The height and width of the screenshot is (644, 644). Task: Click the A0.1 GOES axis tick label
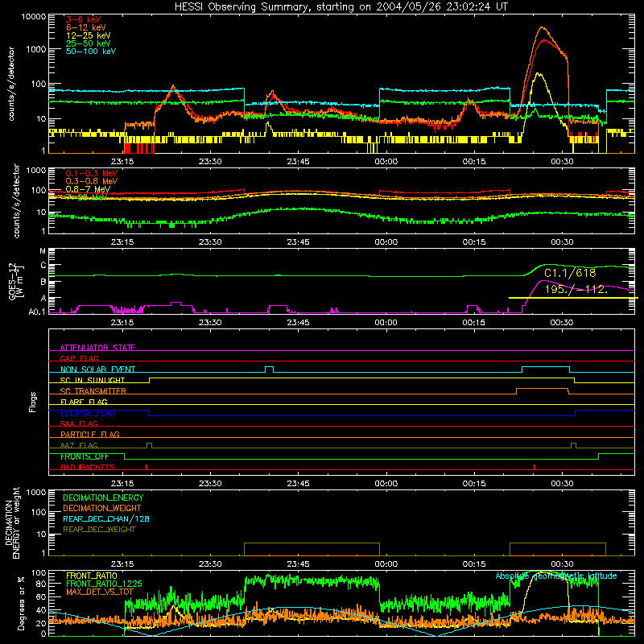click(x=36, y=312)
